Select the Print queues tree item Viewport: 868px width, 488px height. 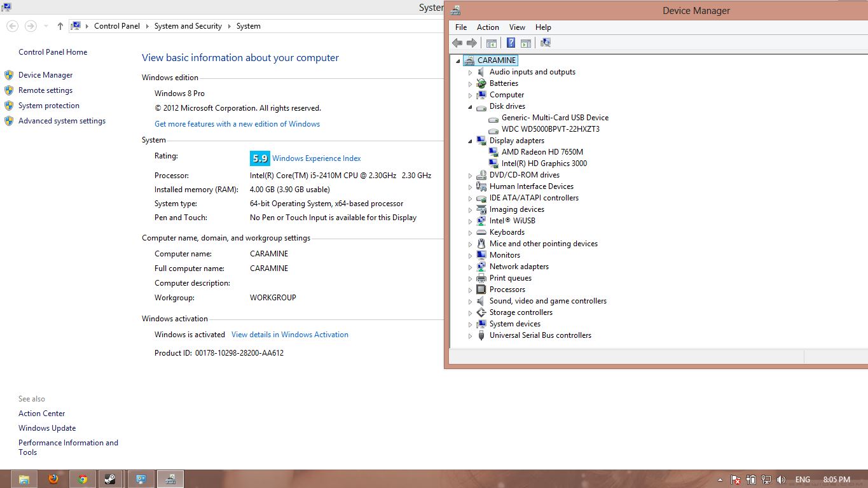[511, 278]
